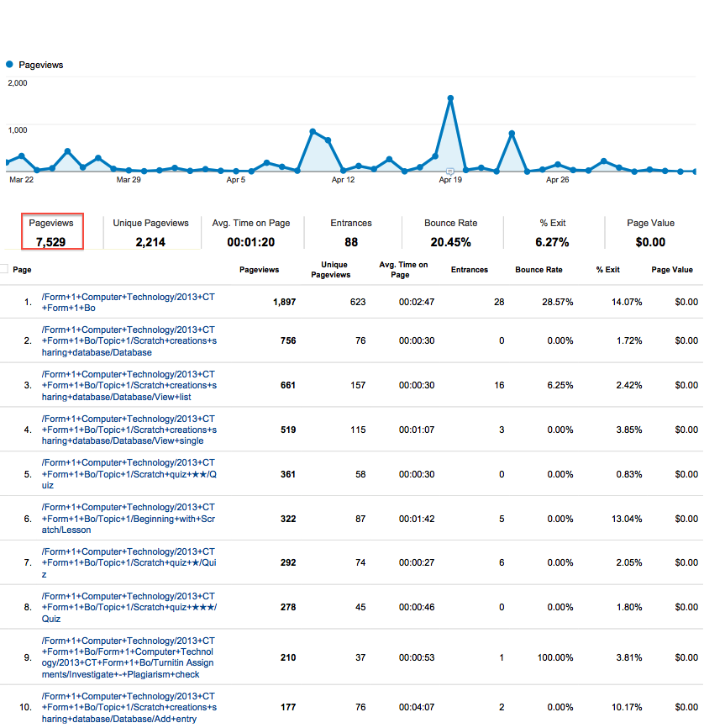
Task: Sort results by the Bounce Rate column
Action: (x=539, y=269)
